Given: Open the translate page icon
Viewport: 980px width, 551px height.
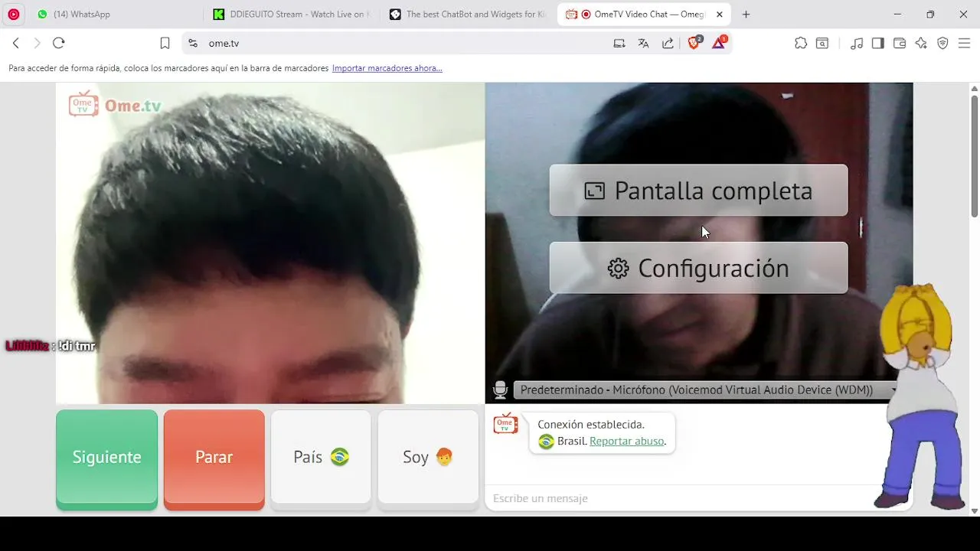Looking at the screenshot, I should coord(643,44).
